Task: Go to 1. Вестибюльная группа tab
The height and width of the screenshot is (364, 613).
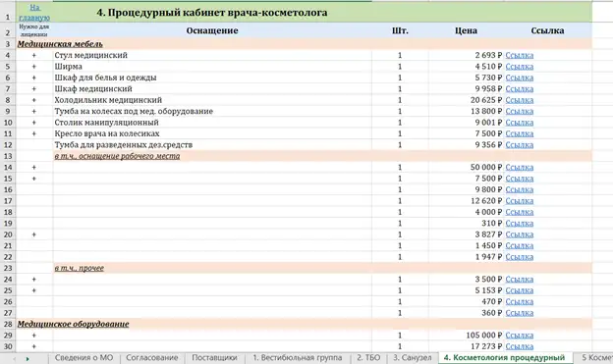Action: (297, 358)
